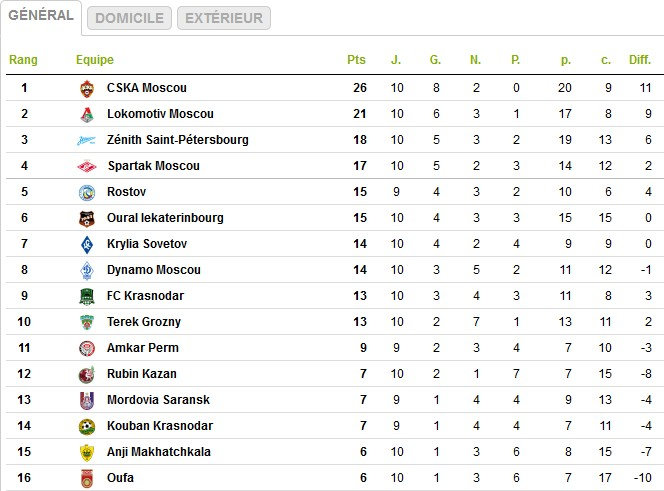The height and width of the screenshot is (491, 664).
Task: Open the Oural Iekaterinbourg team link
Action: 165,218
